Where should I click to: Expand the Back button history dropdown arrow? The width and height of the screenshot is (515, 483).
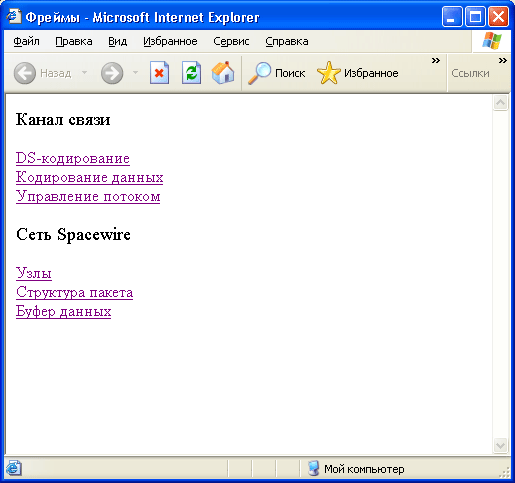click(85, 72)
